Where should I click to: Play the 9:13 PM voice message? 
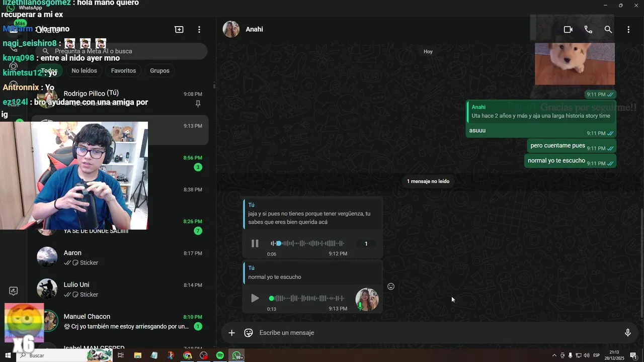[255, 298]
